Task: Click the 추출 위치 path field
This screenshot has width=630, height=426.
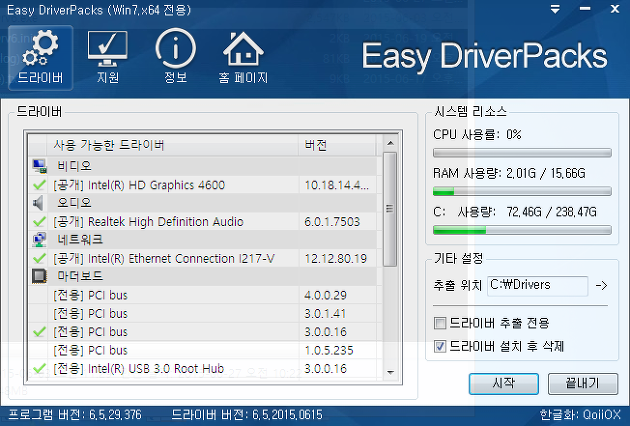Action: tap(538, 286)
